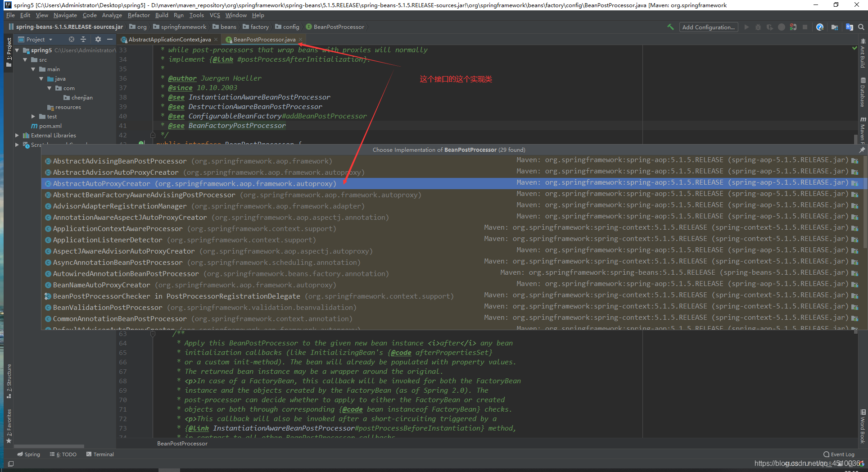868x472 pixels.
Task: Click the BeanPostProcessor breadcrumb in navigation bar
Action: [x=335, y=27]
